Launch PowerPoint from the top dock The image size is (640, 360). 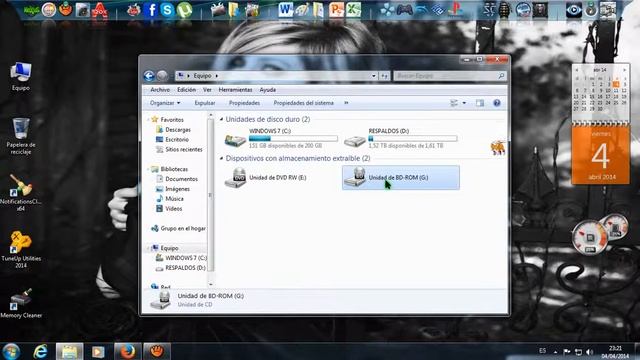[x=337, y=10]
